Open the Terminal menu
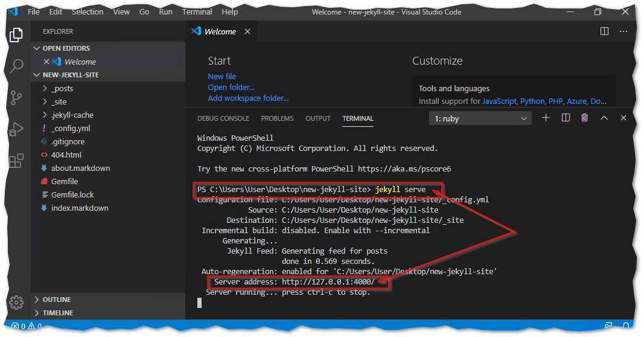Screen dimensions: 644x337 pos(197,12)
